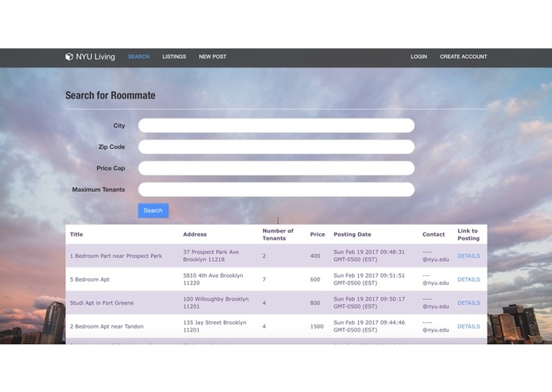Viewport: 552px width, 392px height.
Task: Click the Price column header
Action: (x=318, y=235)
